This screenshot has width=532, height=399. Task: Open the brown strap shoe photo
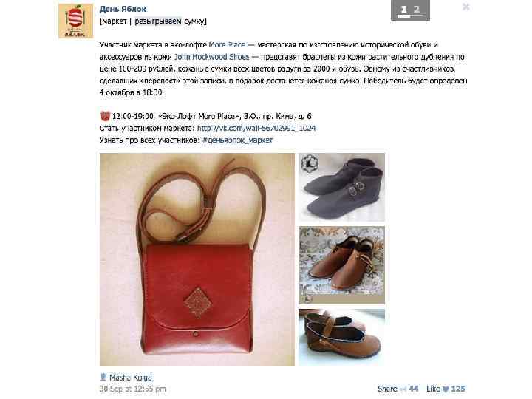tap(341, 338)
